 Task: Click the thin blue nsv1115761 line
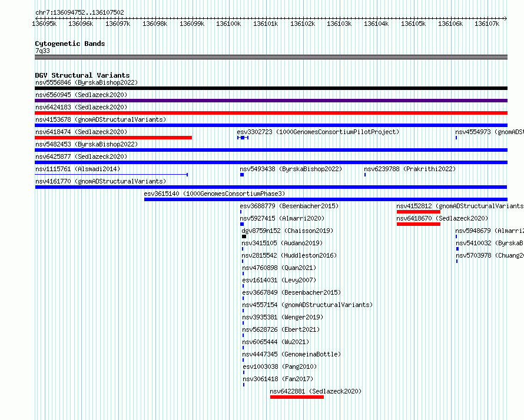111,175
